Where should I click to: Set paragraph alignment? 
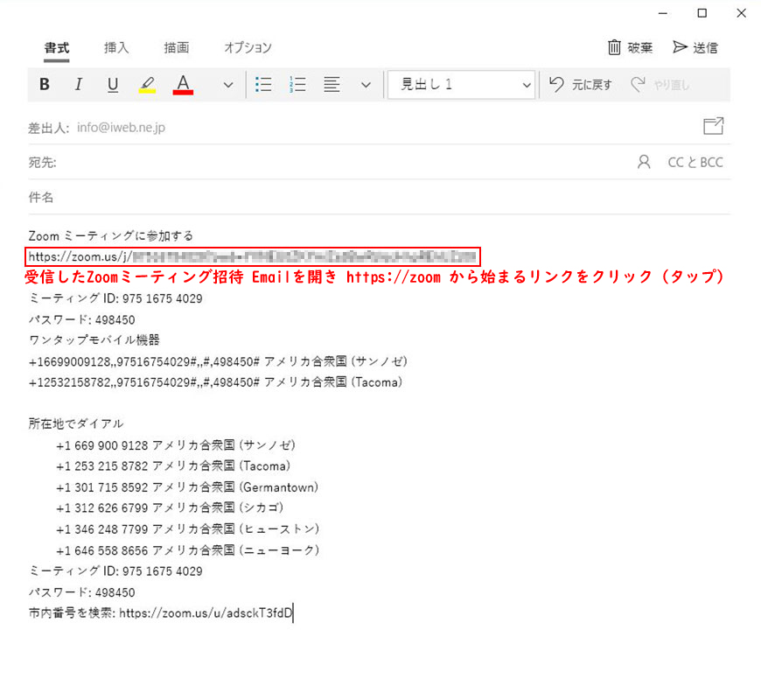(x=332, y=85)
